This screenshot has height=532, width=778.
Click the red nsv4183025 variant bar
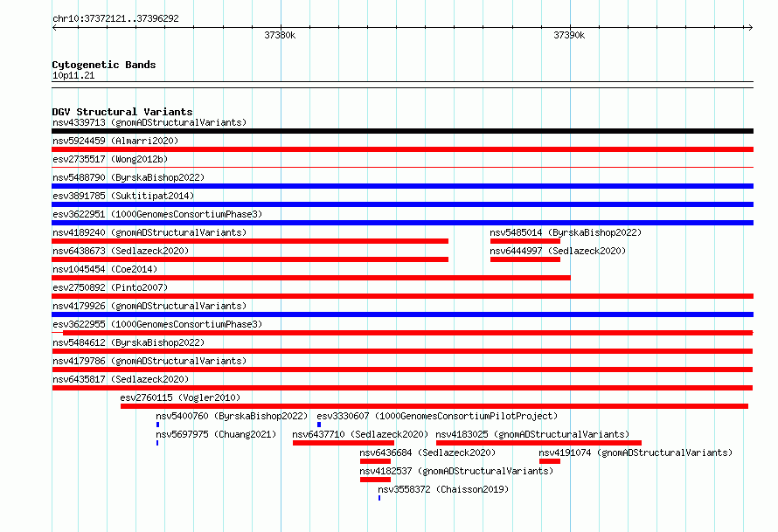538,443
